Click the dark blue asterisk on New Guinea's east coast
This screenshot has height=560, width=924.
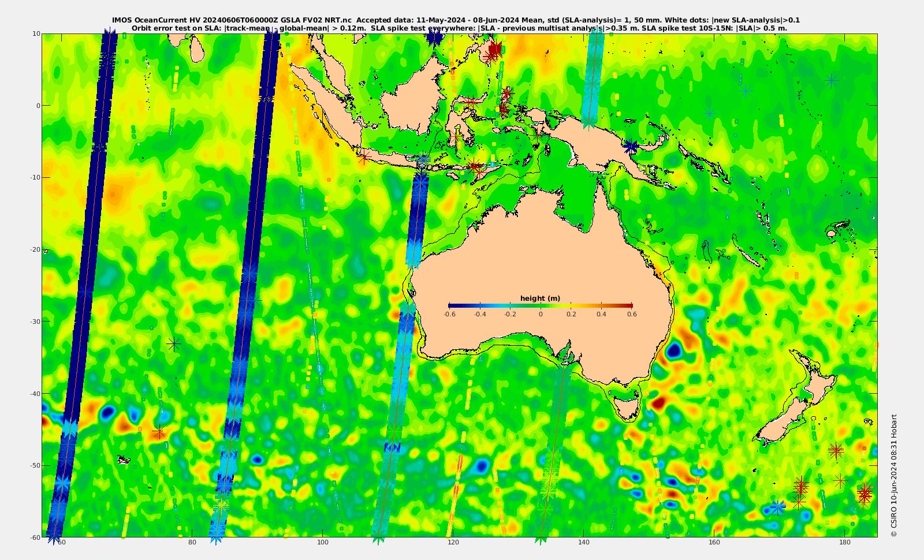[631, 147]
